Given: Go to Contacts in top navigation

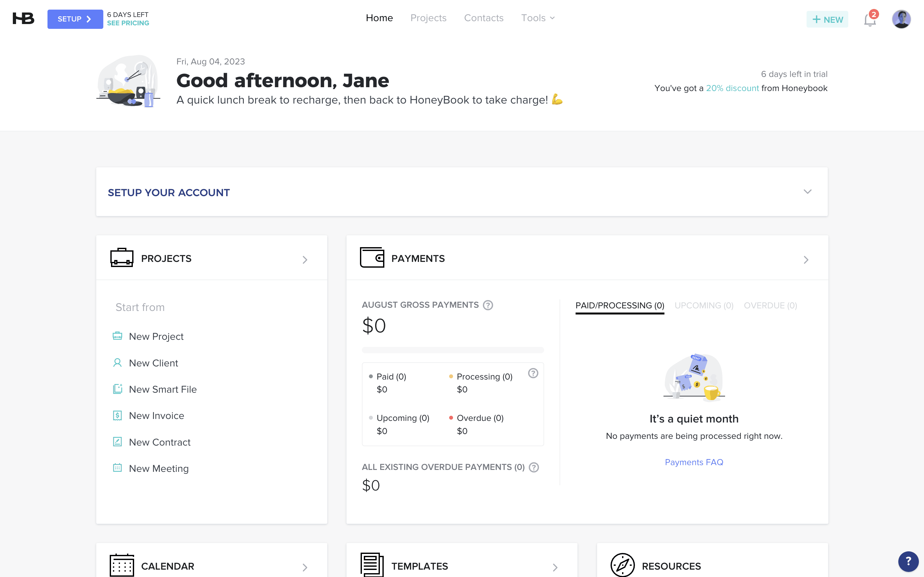Looking at the screenshot, I should (x=483, y=18).
